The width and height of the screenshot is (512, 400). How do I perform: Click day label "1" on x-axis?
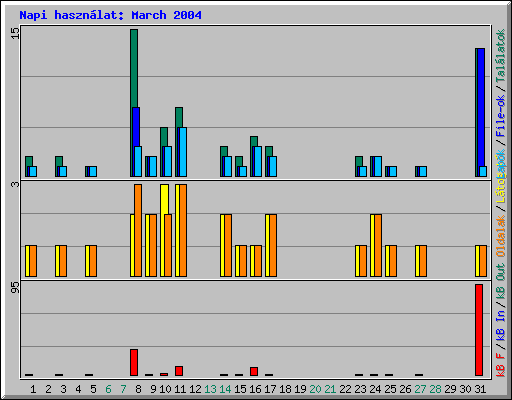point(33,389)
